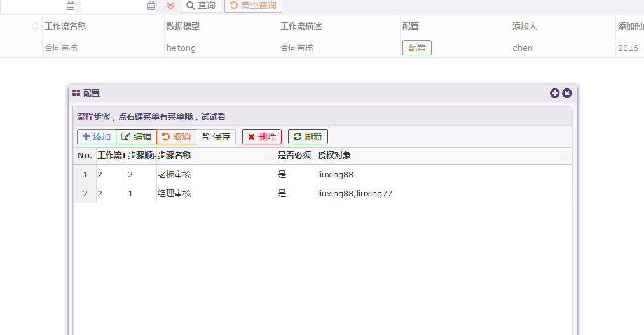Viewport: 644px width, 335px height.
Task: Close the 配置 dialog window
Action: tap(566, 93)
